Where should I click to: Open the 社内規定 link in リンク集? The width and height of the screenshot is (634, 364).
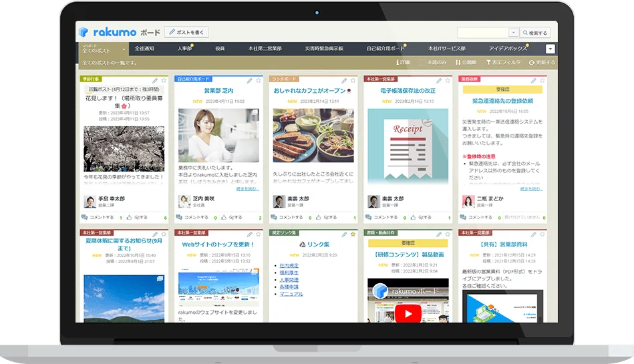click(289, 266)
